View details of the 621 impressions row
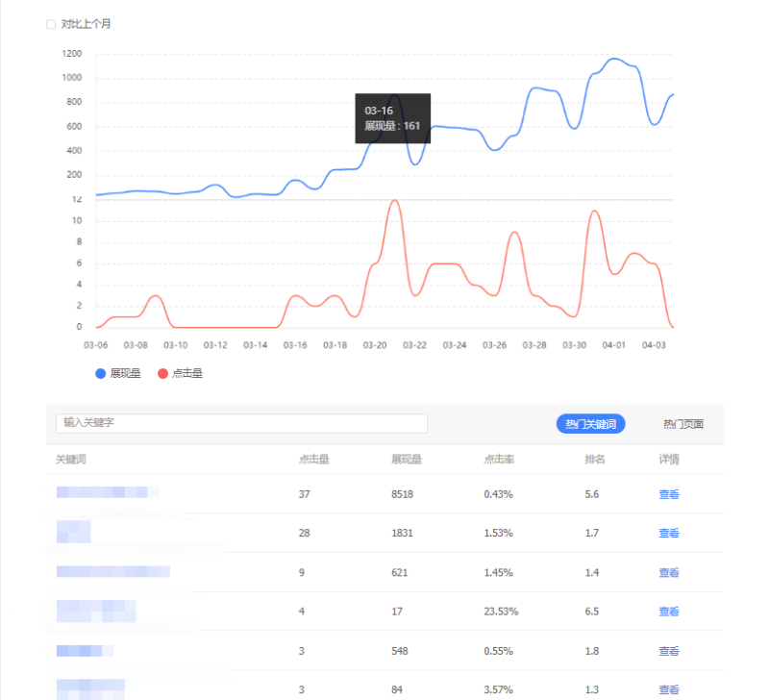769x700 pixels. (668, 572)
